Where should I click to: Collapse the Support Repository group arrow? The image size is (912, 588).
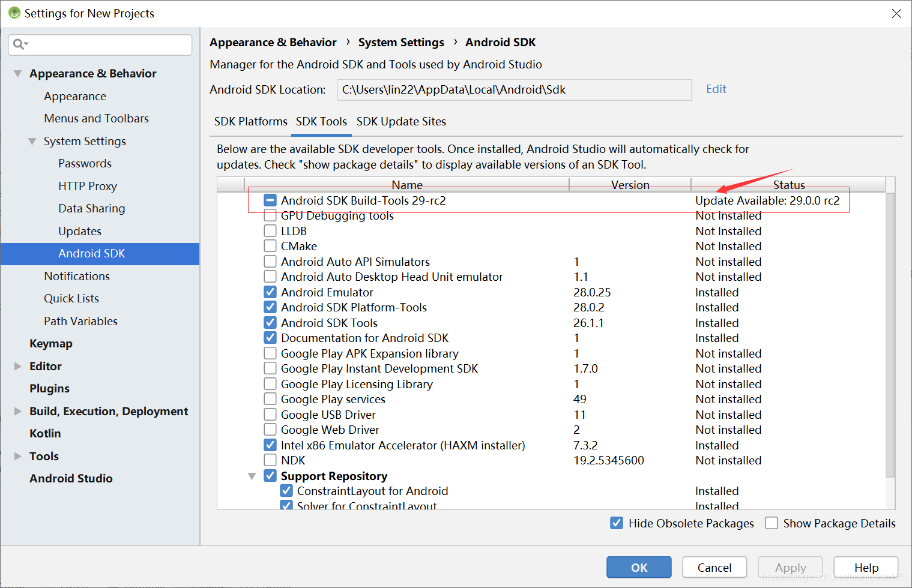[252, 476]
